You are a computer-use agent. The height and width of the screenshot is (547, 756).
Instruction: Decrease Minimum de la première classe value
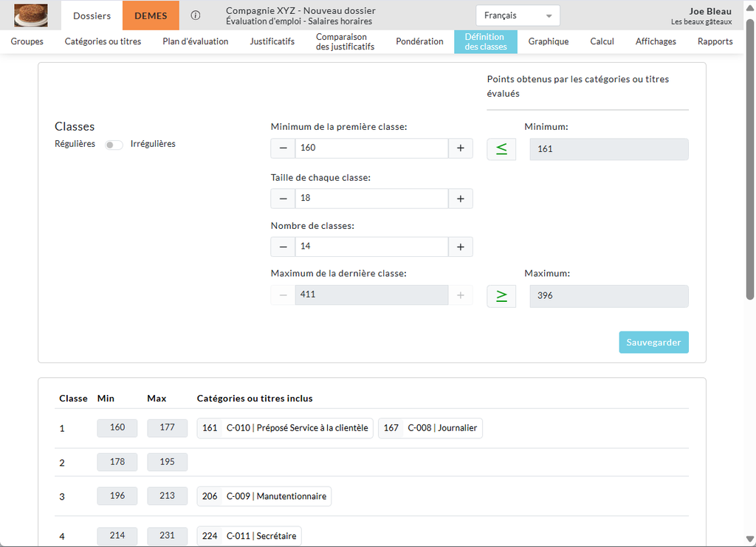click(283, 148)
